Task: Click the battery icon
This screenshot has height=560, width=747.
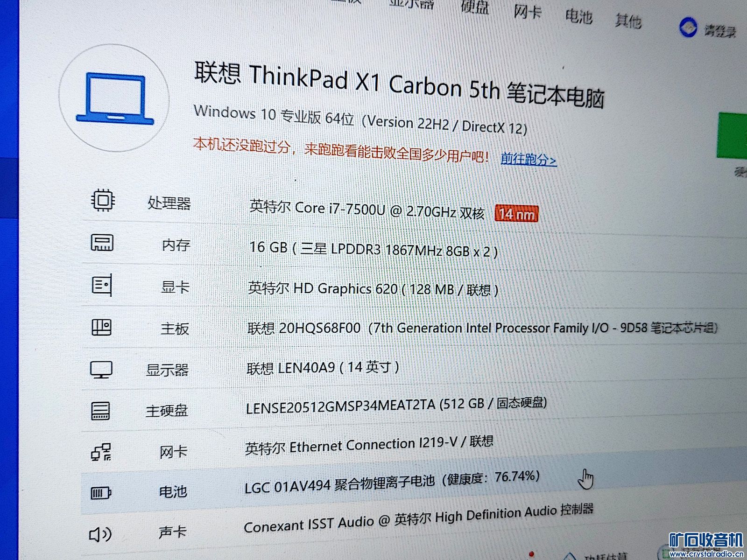Action: click(x=100, y=493)
